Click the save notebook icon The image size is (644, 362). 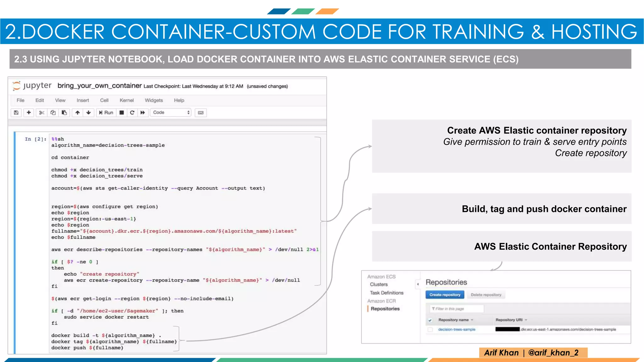pos(16,112)
